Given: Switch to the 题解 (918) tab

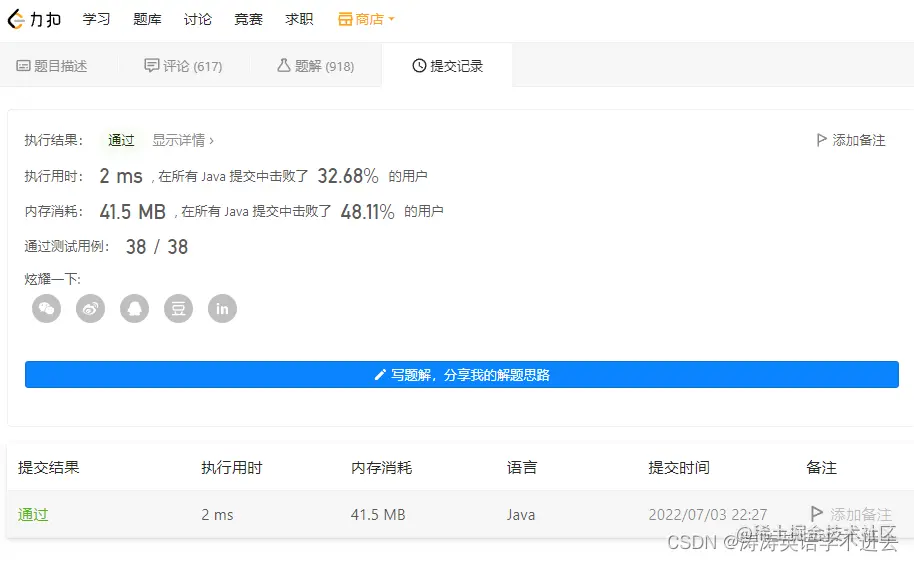Looking at the screenshot, I should 315,66.
